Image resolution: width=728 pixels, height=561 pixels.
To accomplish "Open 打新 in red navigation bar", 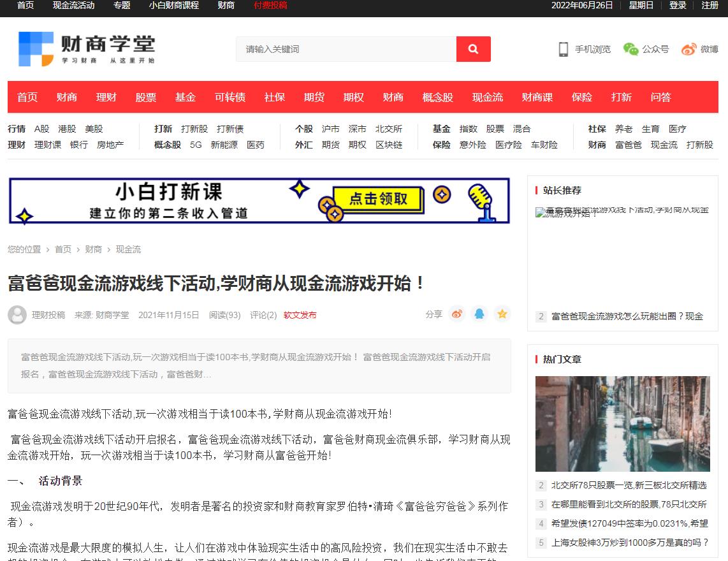I will coord(621,97).
